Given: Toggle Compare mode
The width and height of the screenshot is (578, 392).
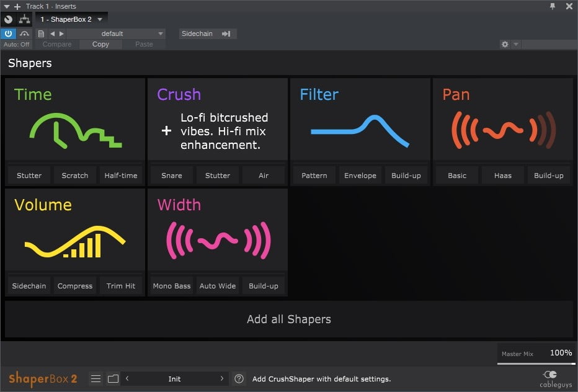Looking at the screenshot, I should 57,44.
